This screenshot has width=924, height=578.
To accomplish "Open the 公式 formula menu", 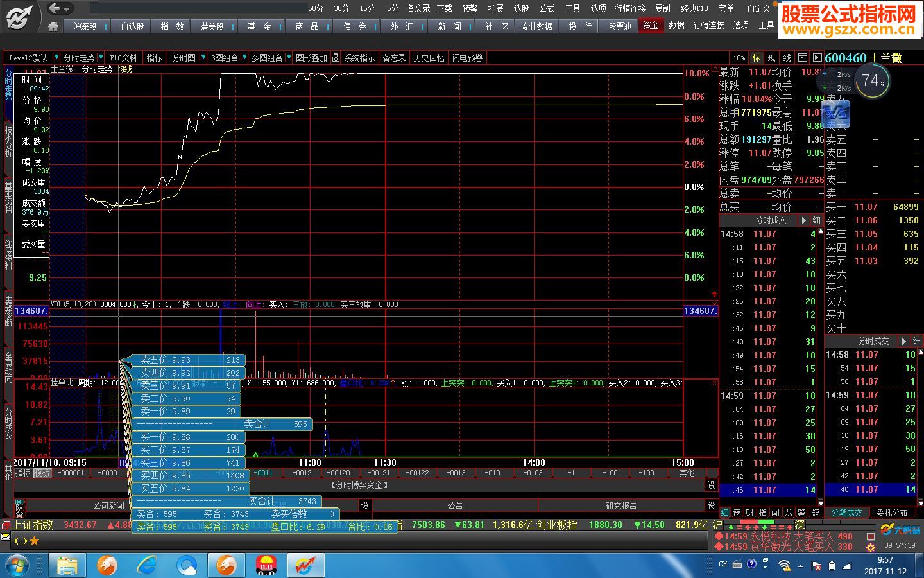I will click(547, 8).
